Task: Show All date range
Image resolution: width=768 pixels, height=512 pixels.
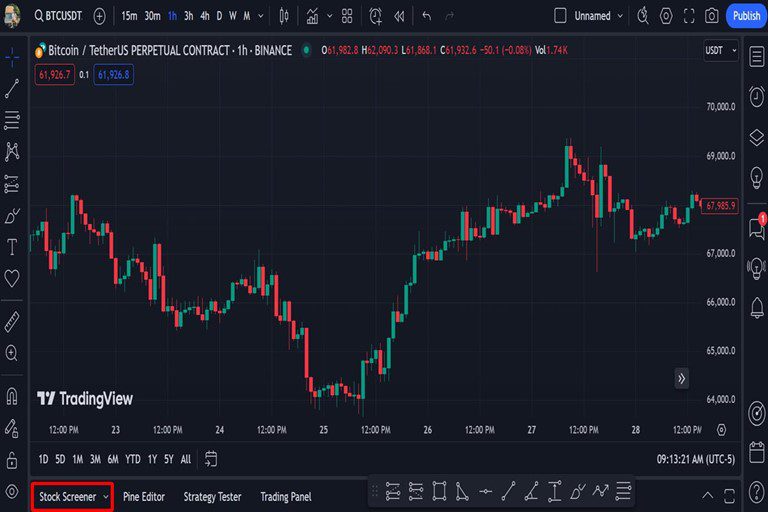Action: pos(186,459)
